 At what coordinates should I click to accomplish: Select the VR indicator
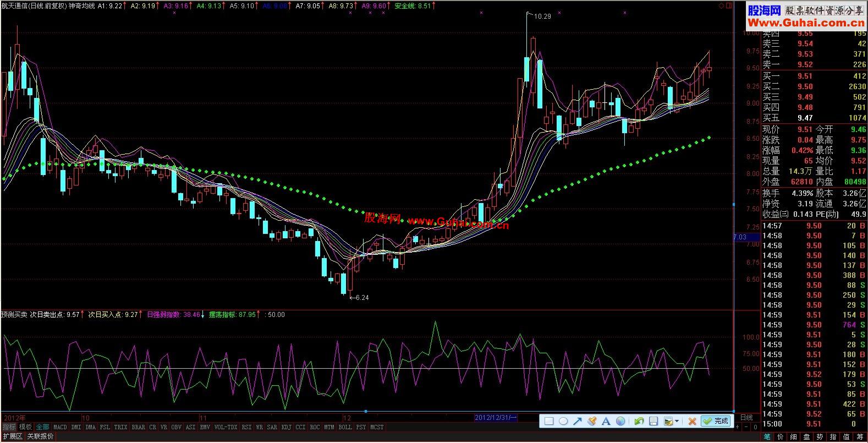[x=163, y=427]
